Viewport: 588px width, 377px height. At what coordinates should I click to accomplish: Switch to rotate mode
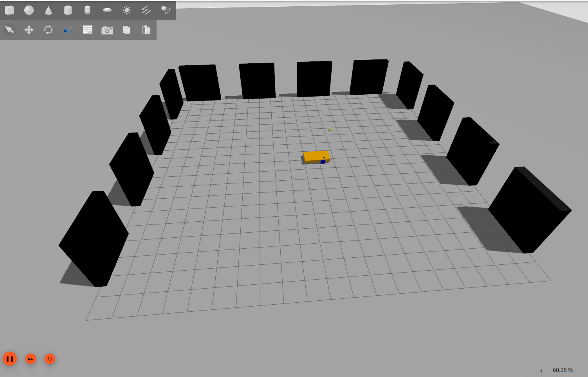tap(49, 30)
